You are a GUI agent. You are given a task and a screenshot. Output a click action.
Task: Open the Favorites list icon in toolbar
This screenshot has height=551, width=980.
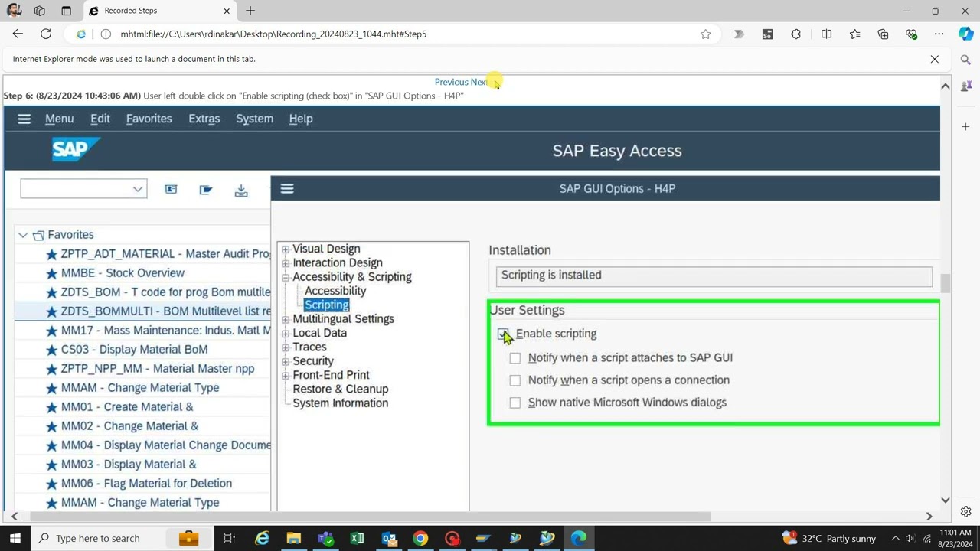click(x=854, y=34)
